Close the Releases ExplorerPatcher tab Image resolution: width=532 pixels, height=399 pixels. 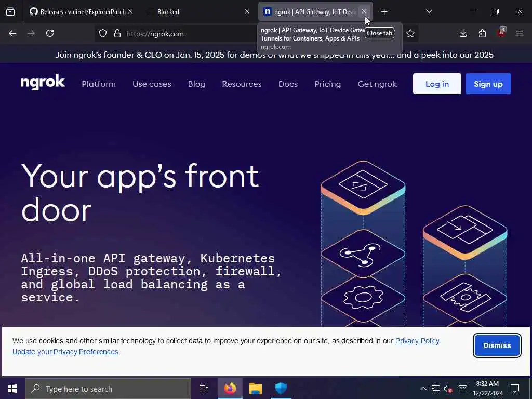[x=130, y=11]
